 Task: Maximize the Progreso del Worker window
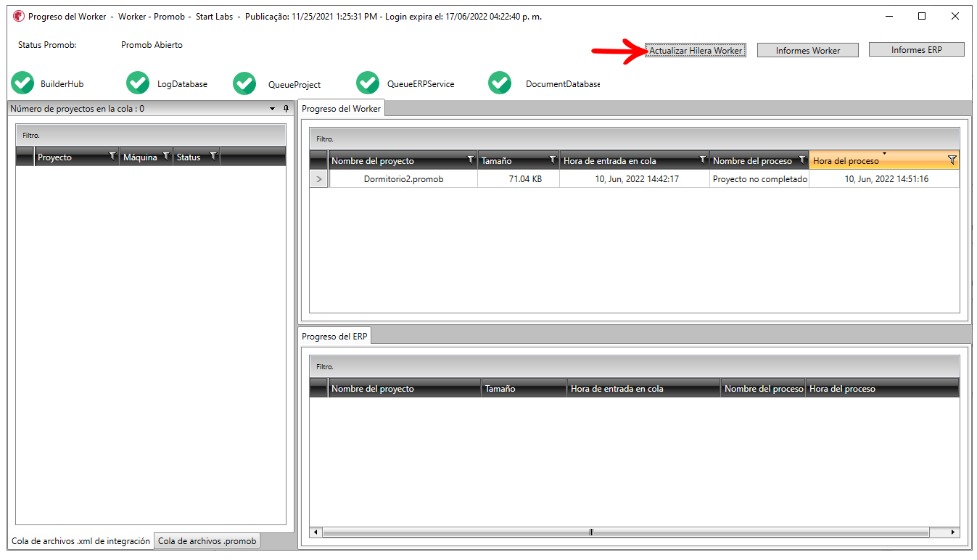(x=922, y=16)
